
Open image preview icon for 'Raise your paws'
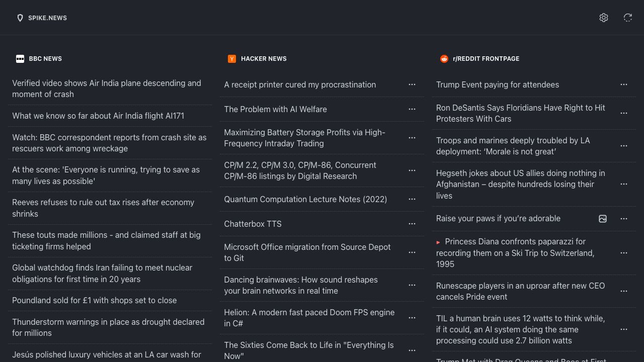603,219
